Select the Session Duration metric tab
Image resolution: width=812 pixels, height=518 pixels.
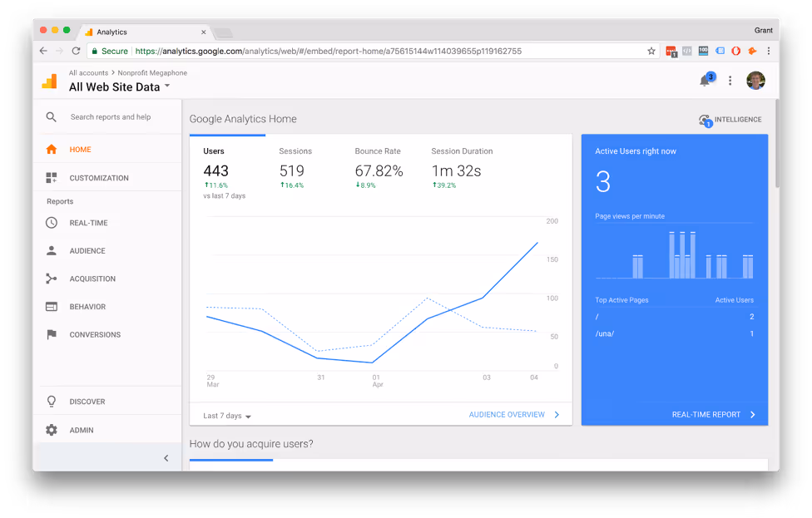[462, 168]
